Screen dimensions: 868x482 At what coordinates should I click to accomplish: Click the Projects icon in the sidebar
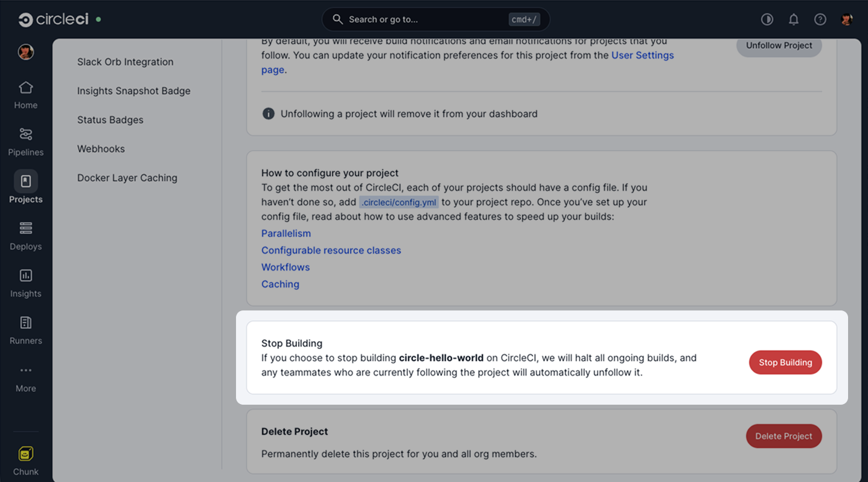25,188
